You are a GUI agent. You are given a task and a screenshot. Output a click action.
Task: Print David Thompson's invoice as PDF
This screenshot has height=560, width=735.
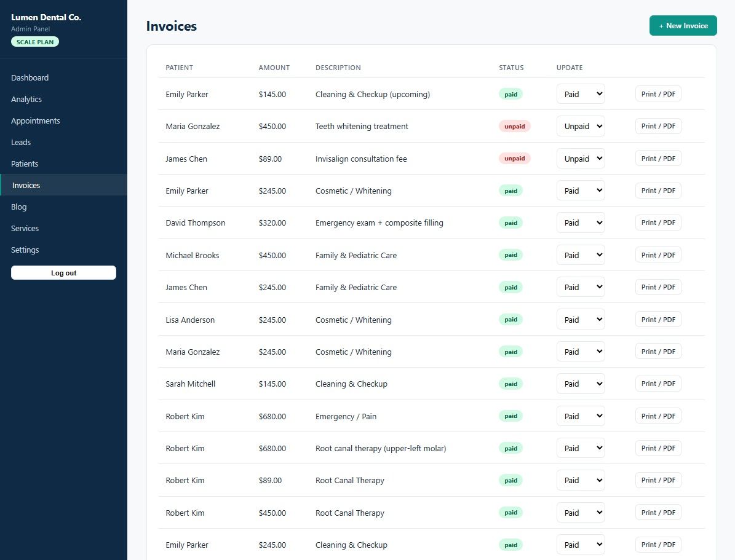click(658, 223)
